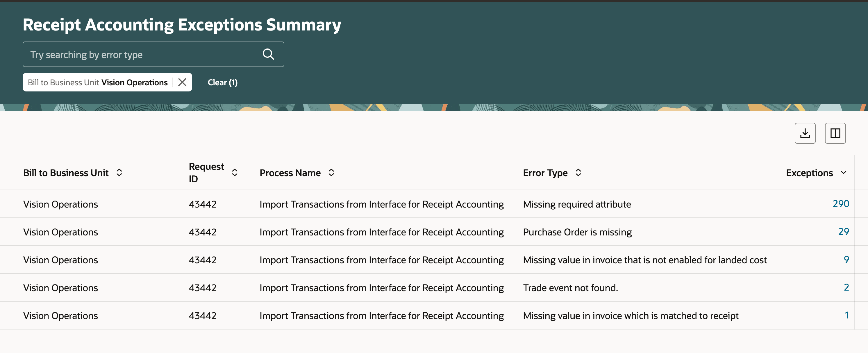Sort the Request ID column

(235, 173)
